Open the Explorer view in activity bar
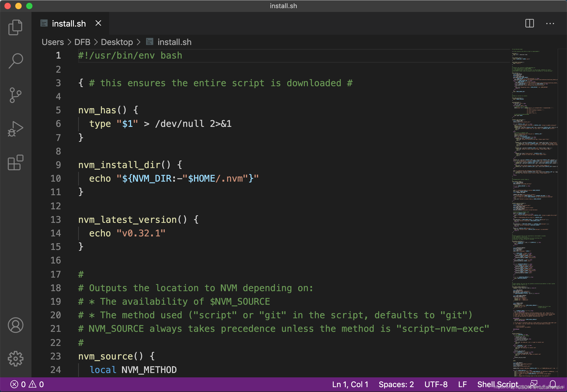Screen dimensions: 567x392 [15, 27]
